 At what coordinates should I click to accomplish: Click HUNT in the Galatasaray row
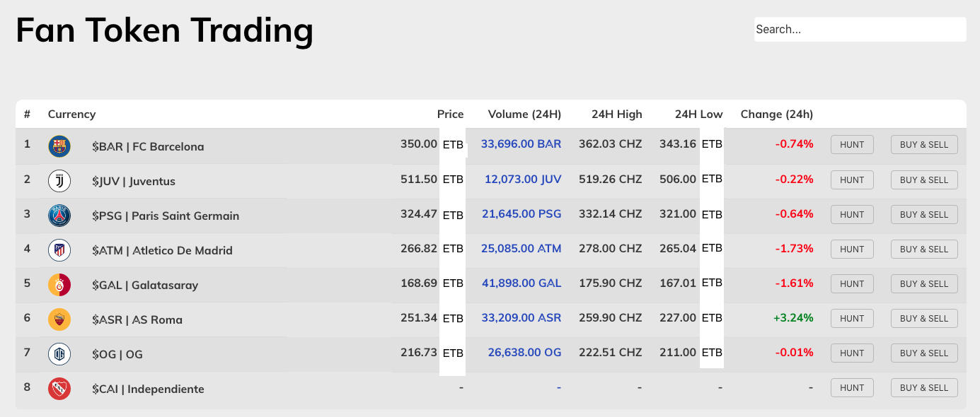[x=852, y=283]
